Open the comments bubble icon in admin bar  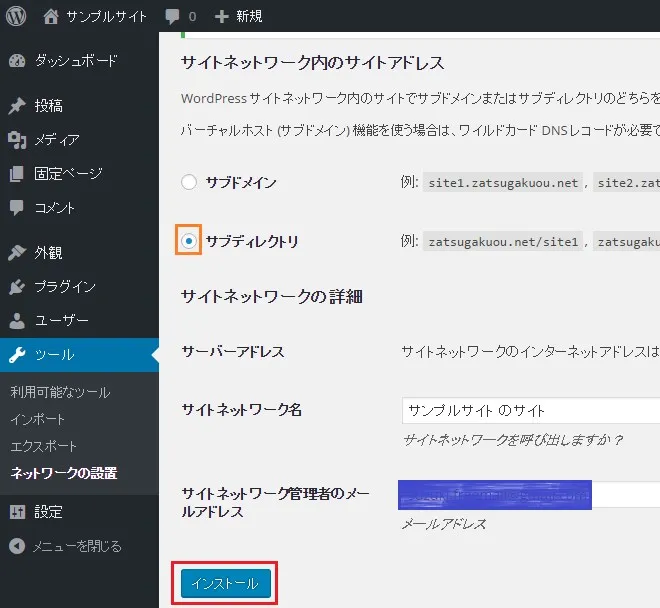pos(172,17)
